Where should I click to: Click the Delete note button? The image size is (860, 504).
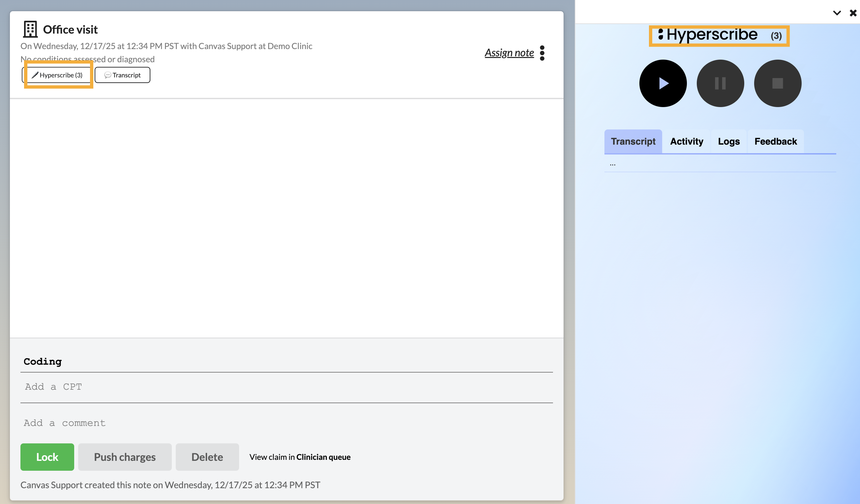(207, 457)
